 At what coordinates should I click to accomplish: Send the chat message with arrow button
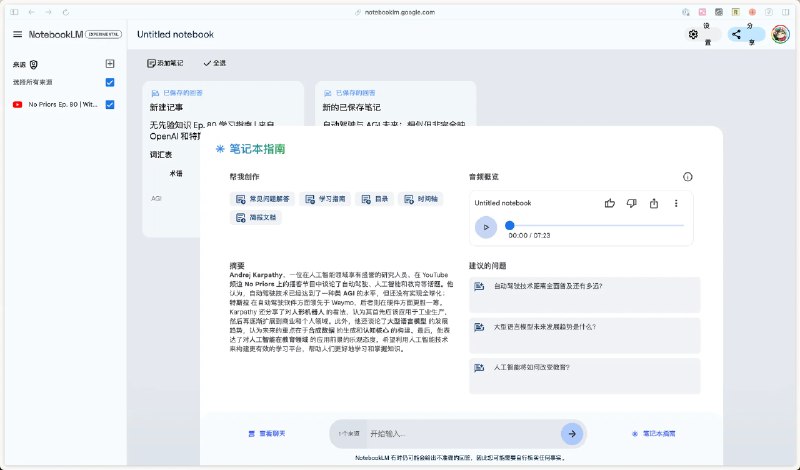pyautogui.click(x=572, y=434)
